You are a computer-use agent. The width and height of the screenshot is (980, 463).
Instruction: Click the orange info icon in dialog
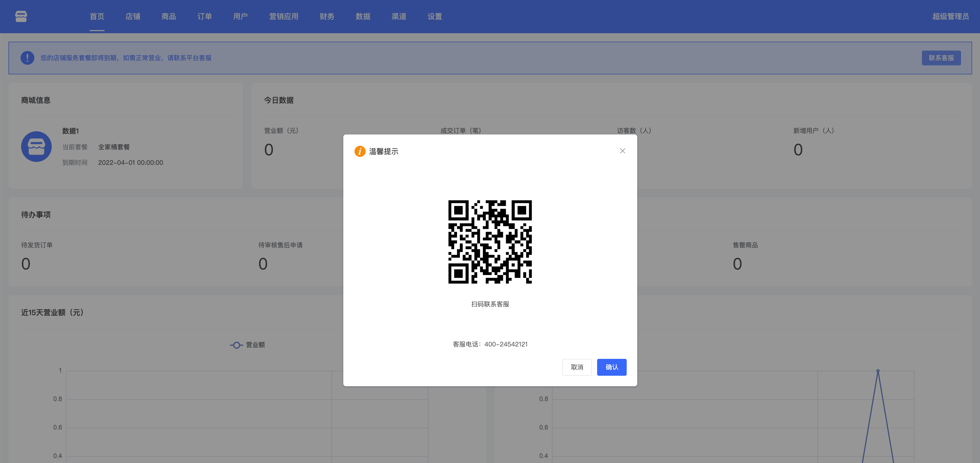(360, 151)
